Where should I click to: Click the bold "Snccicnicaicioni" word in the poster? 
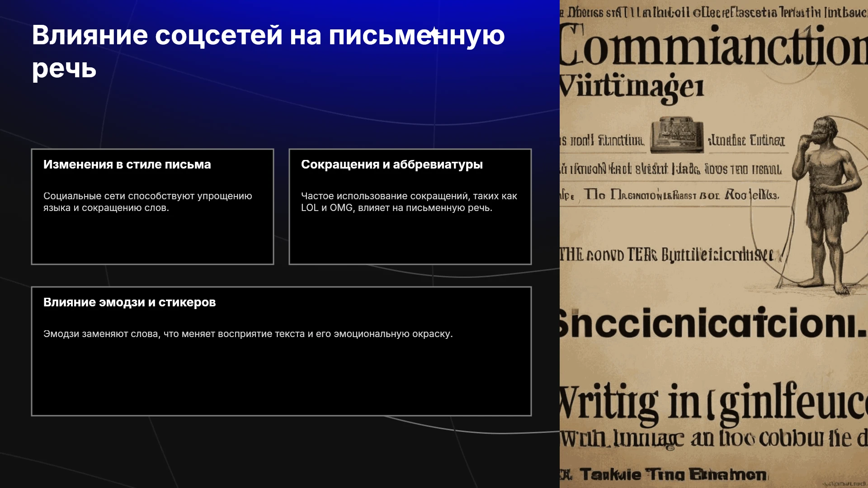point(713,323)
